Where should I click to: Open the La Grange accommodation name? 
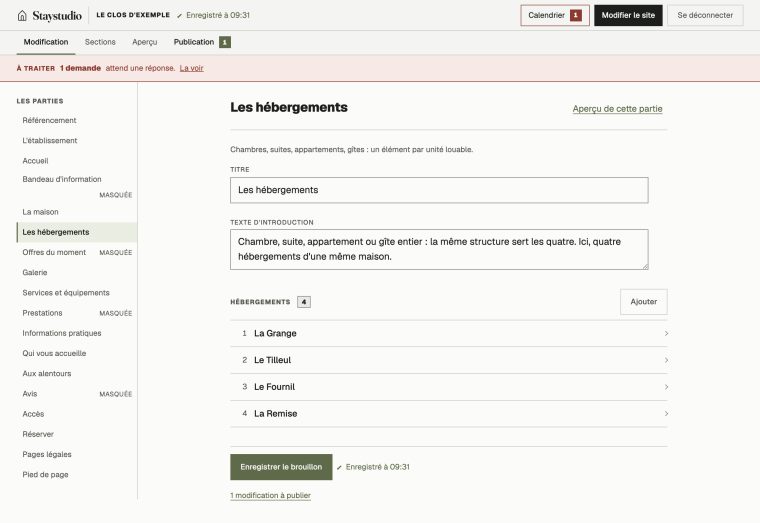coord(275,333)
